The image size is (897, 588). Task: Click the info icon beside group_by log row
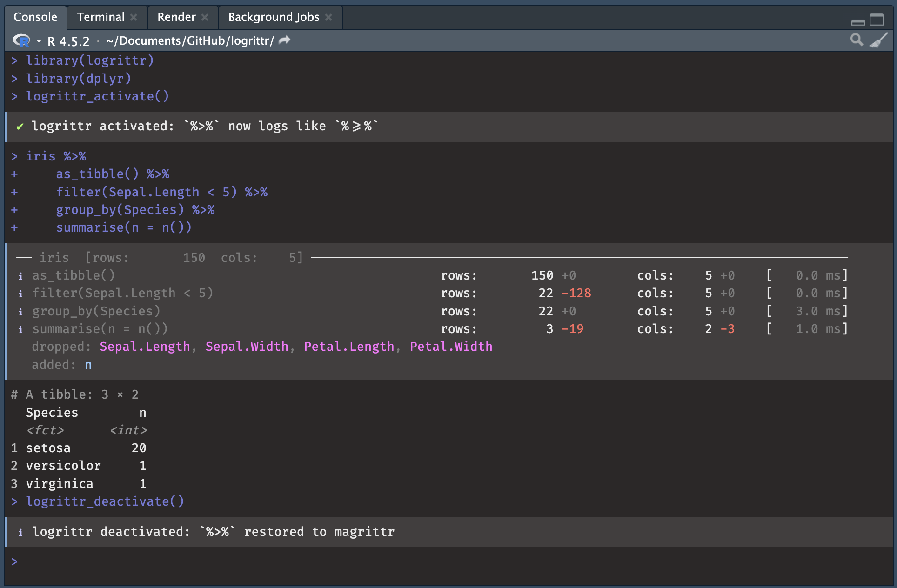pyautogui.click(x=20, y=312)
